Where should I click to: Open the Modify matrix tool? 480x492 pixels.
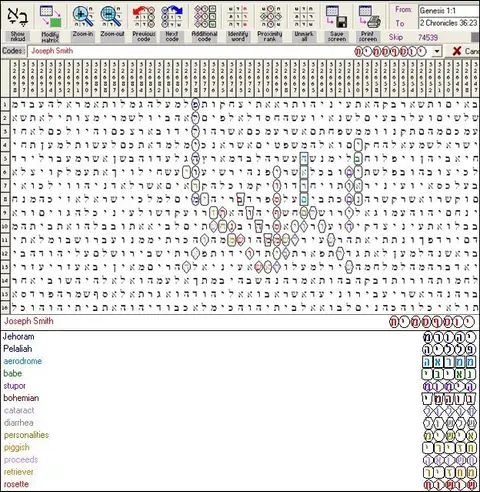[x=50, y=17]
